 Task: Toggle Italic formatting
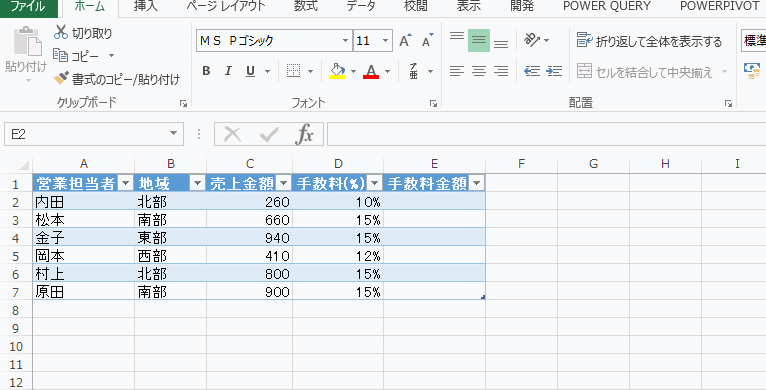pos(228,71)
